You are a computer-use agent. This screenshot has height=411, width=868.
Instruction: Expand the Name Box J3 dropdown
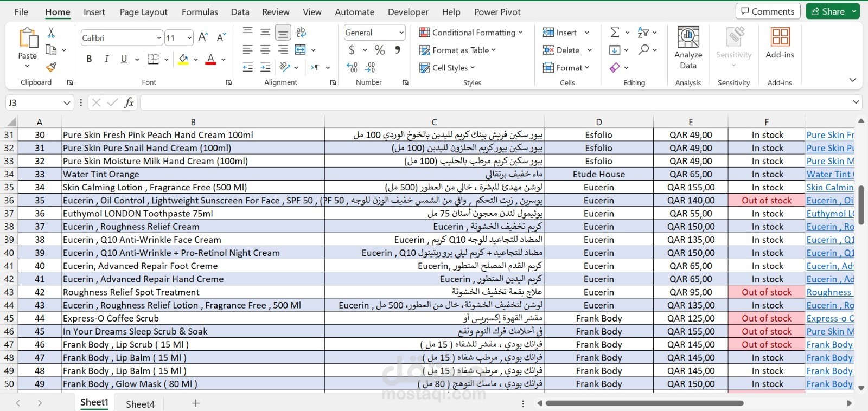coord(67,102)
